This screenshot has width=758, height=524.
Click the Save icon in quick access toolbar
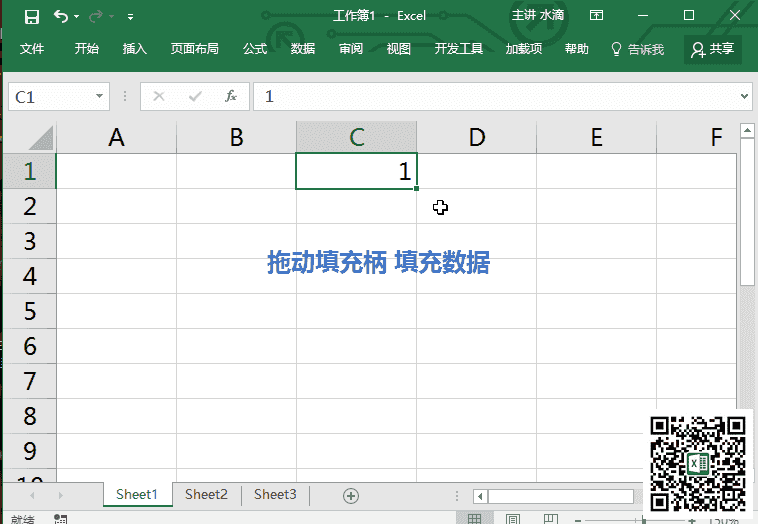coord(32,17)
